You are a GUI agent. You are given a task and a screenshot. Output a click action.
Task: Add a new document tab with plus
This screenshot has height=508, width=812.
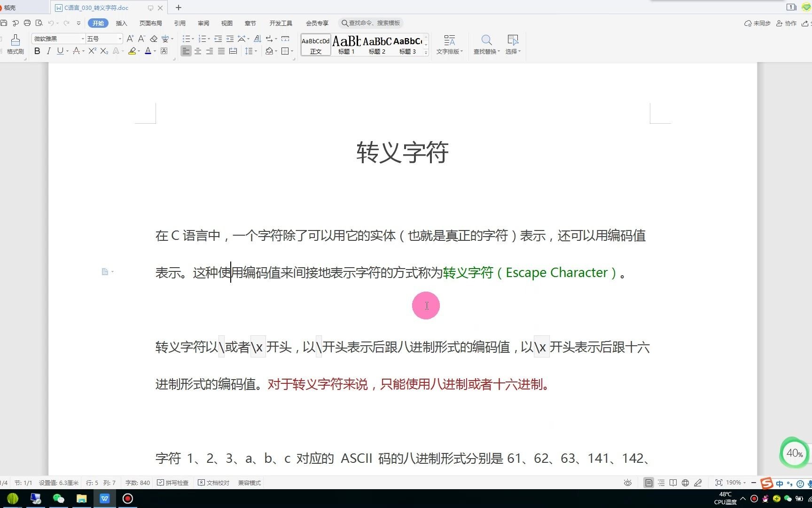point(179,8)
